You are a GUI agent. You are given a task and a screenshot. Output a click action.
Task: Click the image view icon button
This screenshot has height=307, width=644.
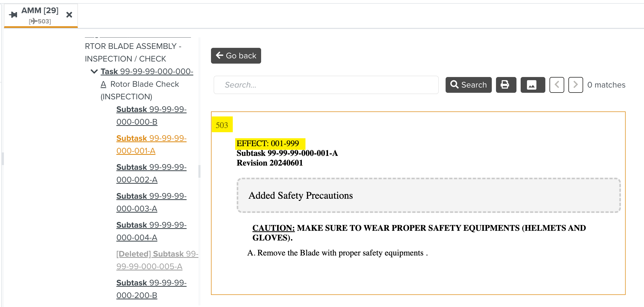(x=533, y=85)
